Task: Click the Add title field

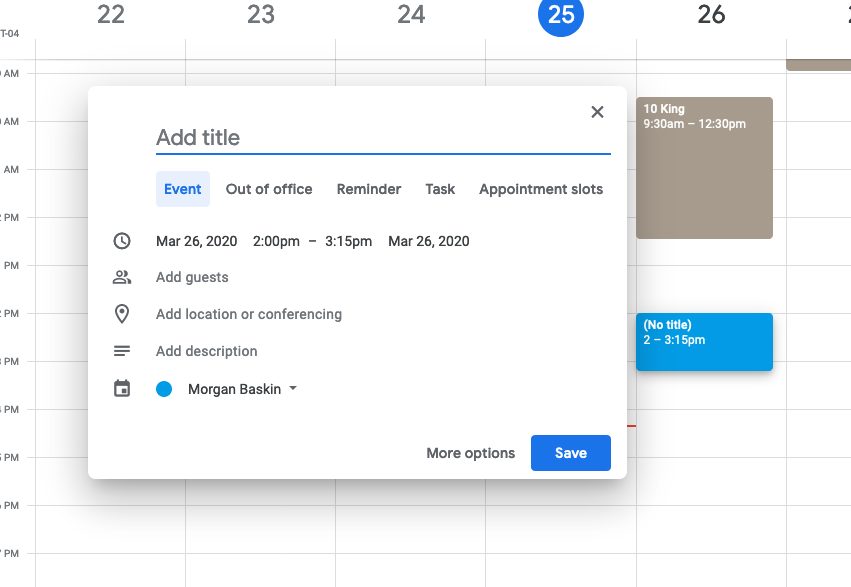Action: tap(383, 138)
